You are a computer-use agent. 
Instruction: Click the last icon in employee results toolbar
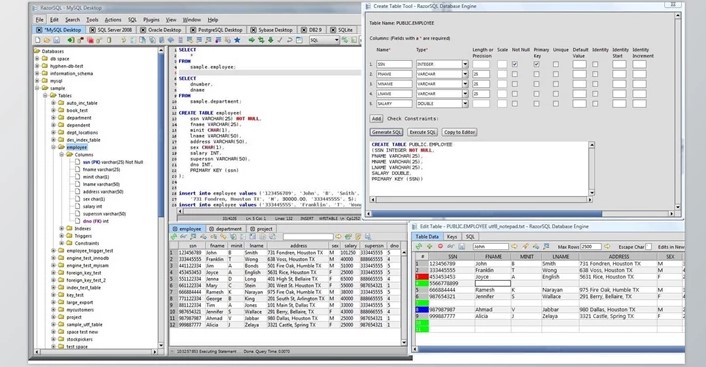[368, 236]
